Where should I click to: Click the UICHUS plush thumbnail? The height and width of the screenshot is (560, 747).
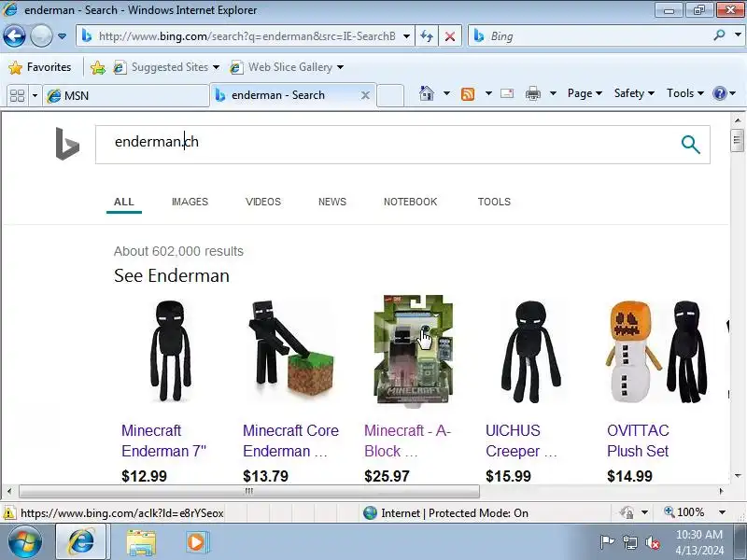530,351
